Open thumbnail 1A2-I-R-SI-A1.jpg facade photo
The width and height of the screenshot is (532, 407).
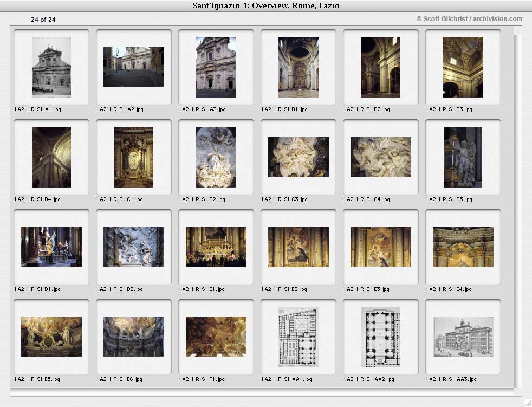pos(51,67)
